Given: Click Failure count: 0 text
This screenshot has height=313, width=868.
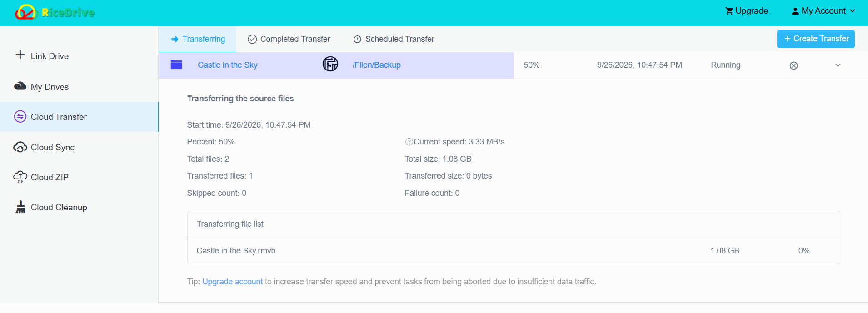Looking at the screenshot, I should point(432,193).
